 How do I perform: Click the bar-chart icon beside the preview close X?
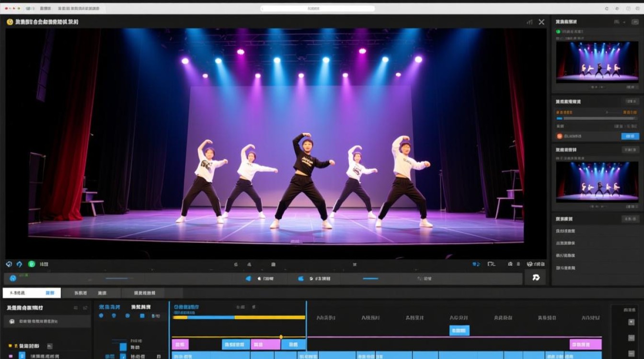pyautogui.click(x=529, y=22)
